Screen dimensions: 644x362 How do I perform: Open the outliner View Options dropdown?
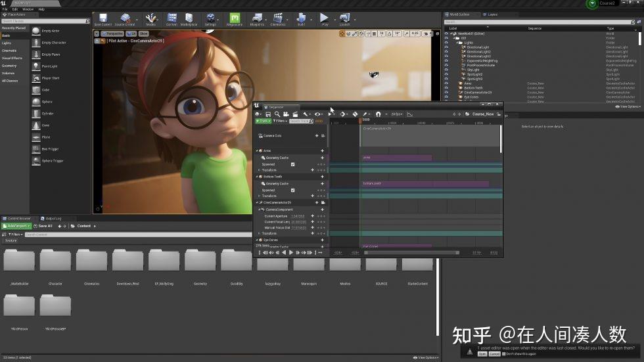(628, 106)
